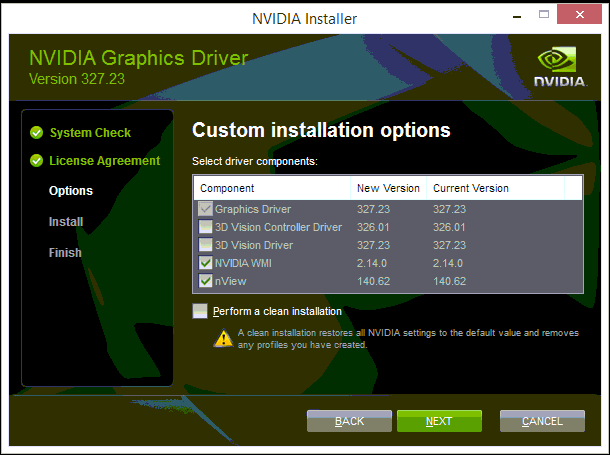Click the Perform a clean installation label
Viewport: 610px width, 455px height.
(277, 312)
